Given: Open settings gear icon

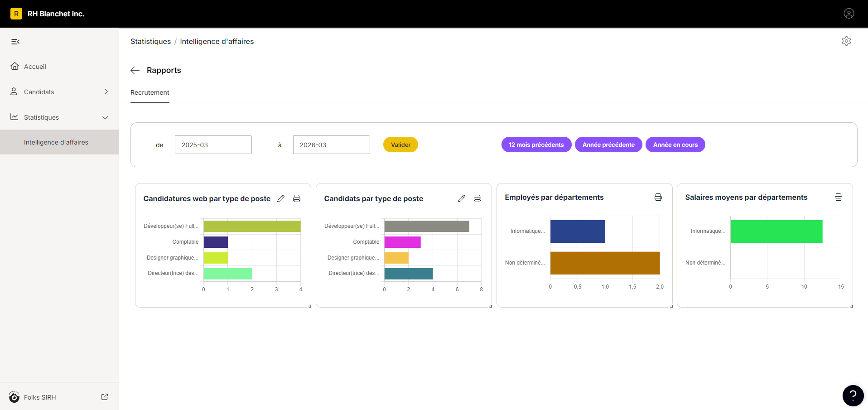Looking at the screenshot, I should [x=846, y=41].
